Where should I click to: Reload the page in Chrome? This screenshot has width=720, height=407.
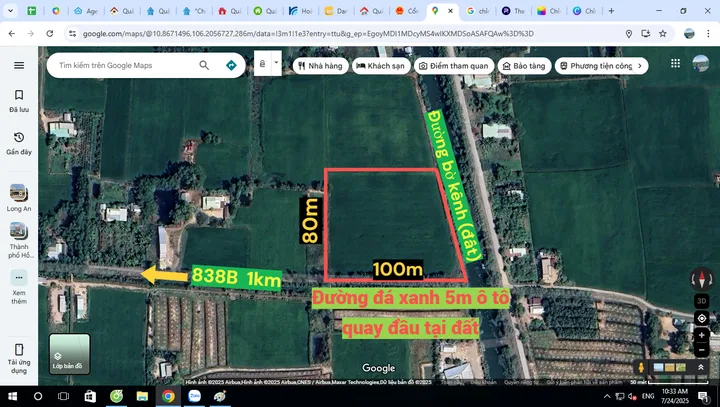point(50,34)
